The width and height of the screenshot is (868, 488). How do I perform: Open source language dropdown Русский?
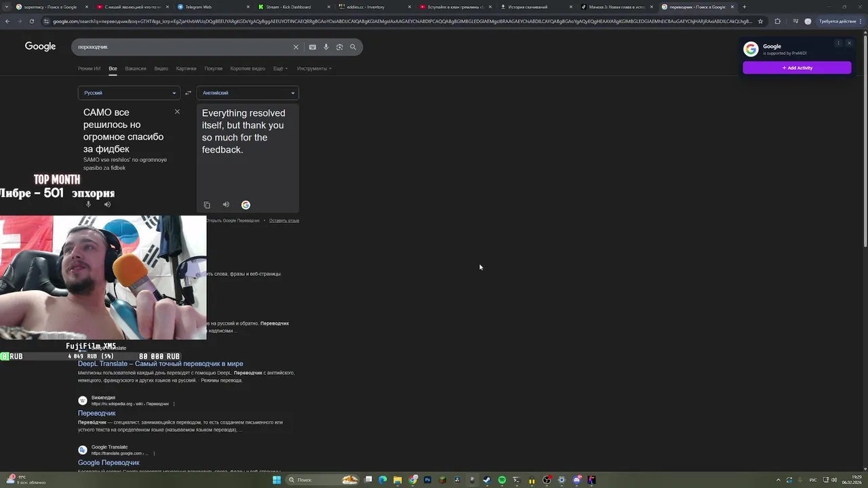pyautogui.click(x=129, y=93)
